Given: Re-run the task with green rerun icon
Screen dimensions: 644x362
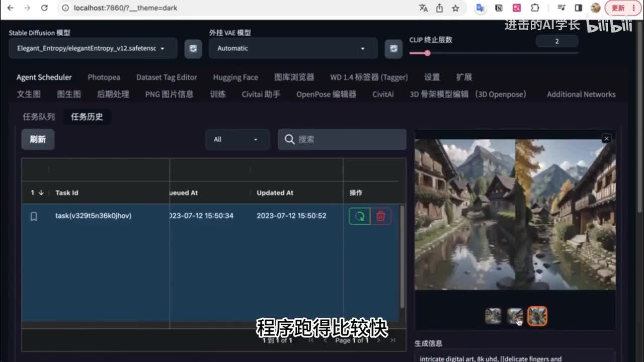Looking at the screenshot, I should pos(360,216).
